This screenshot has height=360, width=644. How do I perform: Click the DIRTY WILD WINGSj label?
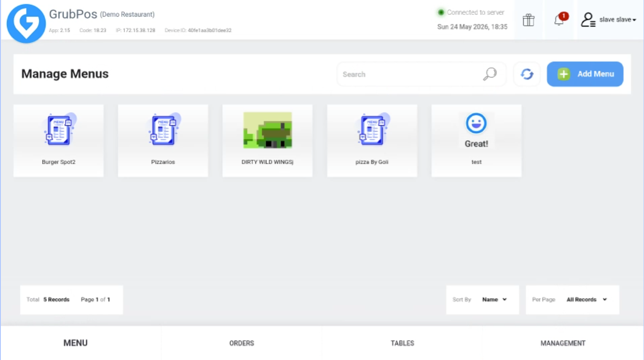point(267,162)
